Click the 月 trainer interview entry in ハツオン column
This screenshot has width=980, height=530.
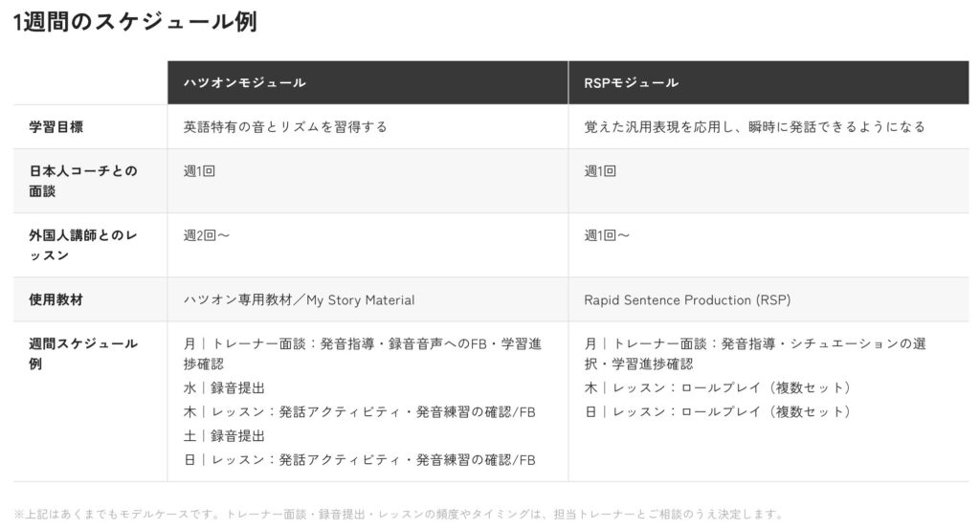pyautogui.click(x=363, y=354)
